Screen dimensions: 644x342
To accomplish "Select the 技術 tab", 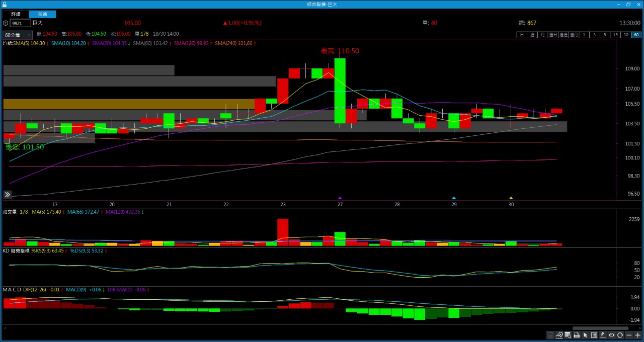I will [43, 14].
